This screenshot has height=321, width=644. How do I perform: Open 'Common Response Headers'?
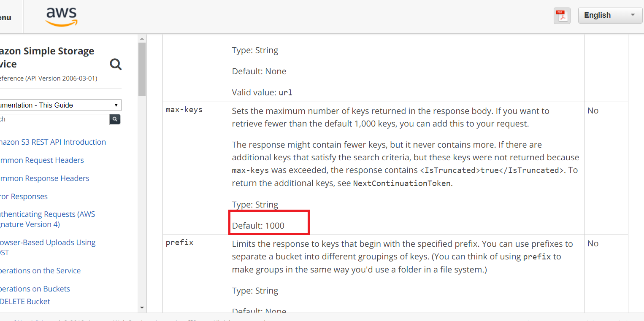[44, 178]
